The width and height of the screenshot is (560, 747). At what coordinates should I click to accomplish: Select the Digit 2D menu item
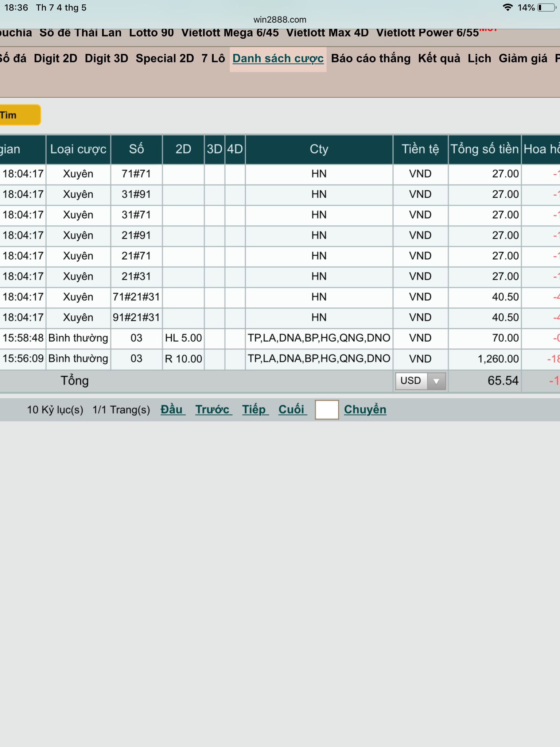(55, 59)
